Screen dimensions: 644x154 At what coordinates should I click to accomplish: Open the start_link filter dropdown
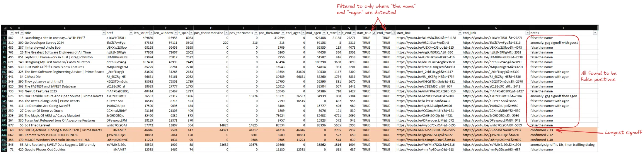coord(460,33)
